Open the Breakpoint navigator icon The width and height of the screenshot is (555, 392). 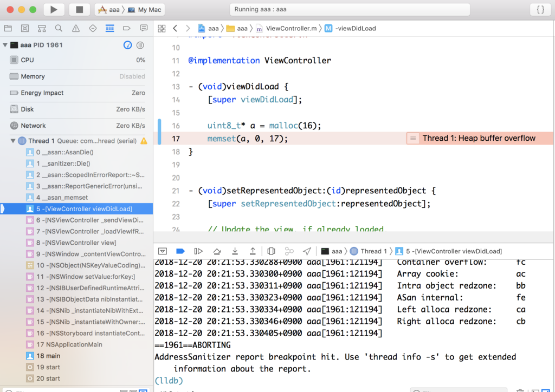tap(127, 28)
